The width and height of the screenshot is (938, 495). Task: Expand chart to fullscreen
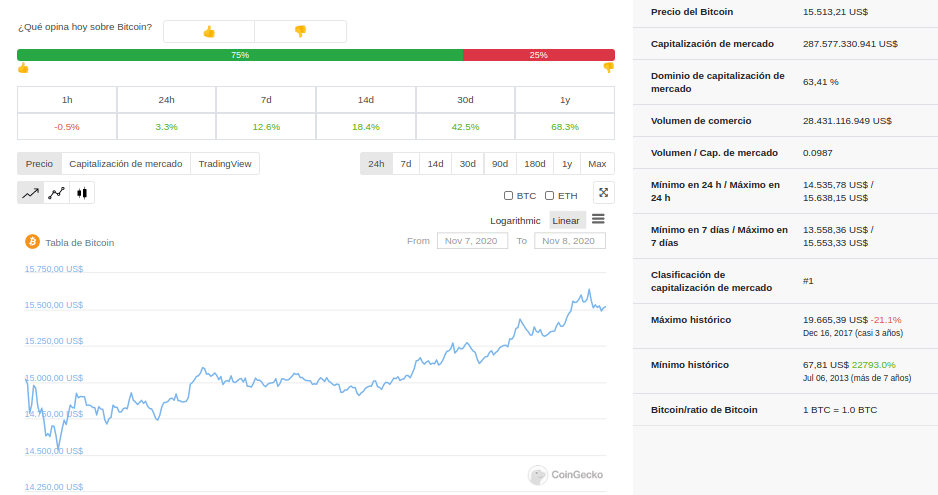(x=604, y=193)
